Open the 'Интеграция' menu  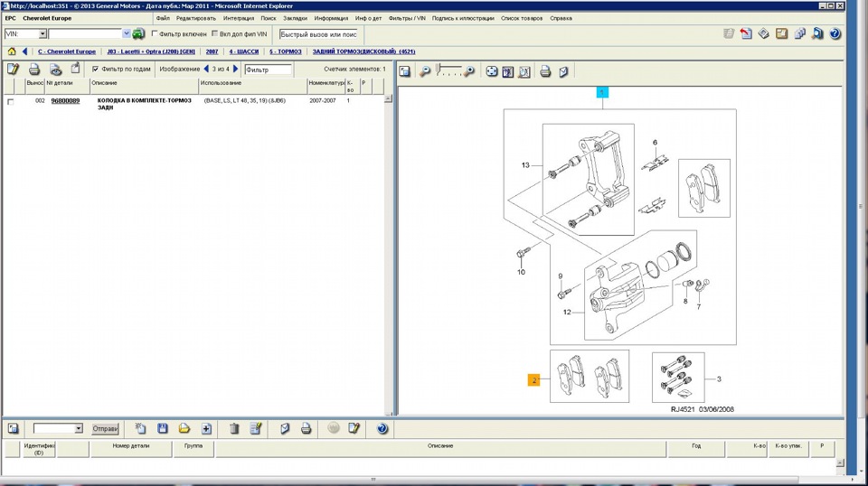point(239,18)
